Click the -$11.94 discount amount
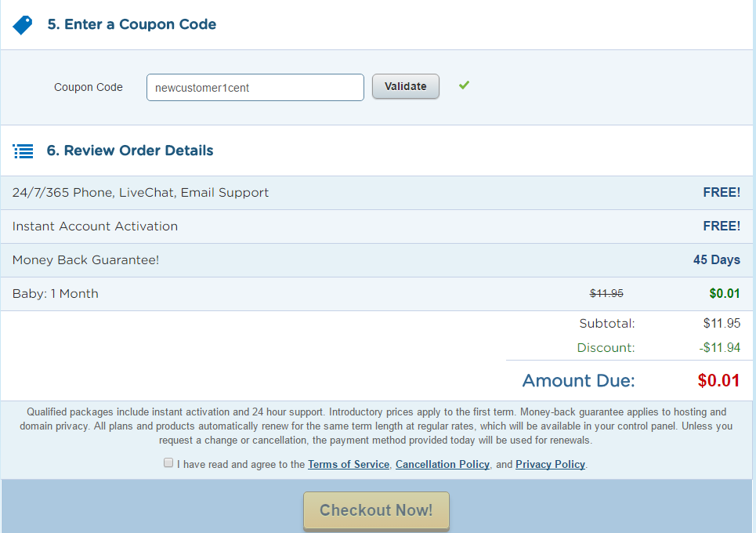Image resolution: width=756 pixels, height=533 pixels. coord(721,347)
